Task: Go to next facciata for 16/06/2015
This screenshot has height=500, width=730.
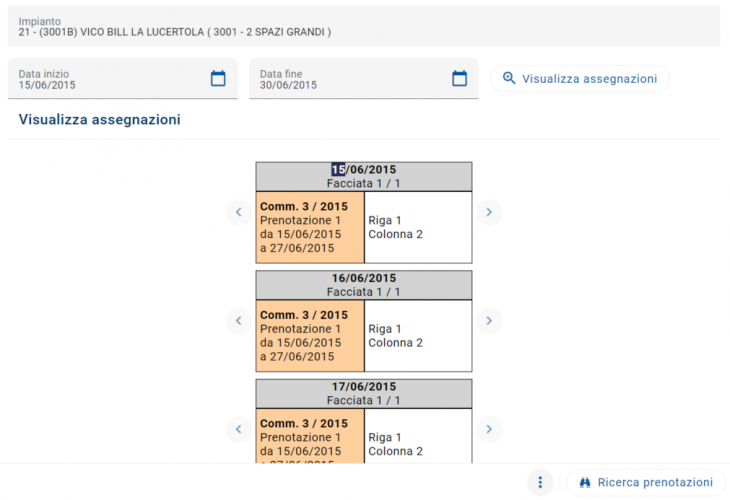Action: [489, 321]
